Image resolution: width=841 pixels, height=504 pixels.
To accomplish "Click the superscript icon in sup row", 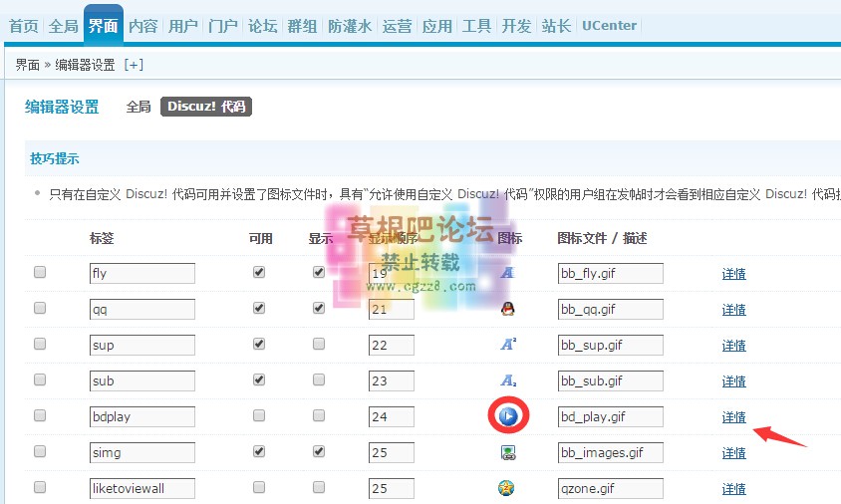I will tap(508, 345).
